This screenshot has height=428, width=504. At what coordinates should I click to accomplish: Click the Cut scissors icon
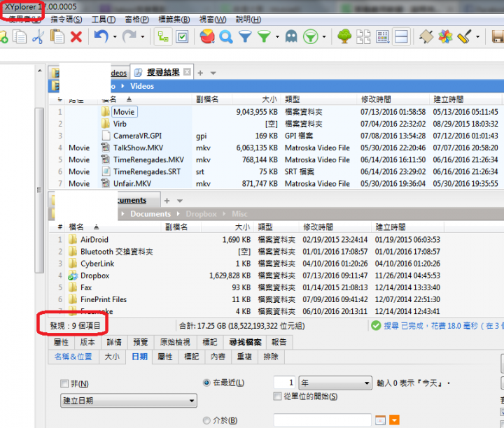(38, 36)
